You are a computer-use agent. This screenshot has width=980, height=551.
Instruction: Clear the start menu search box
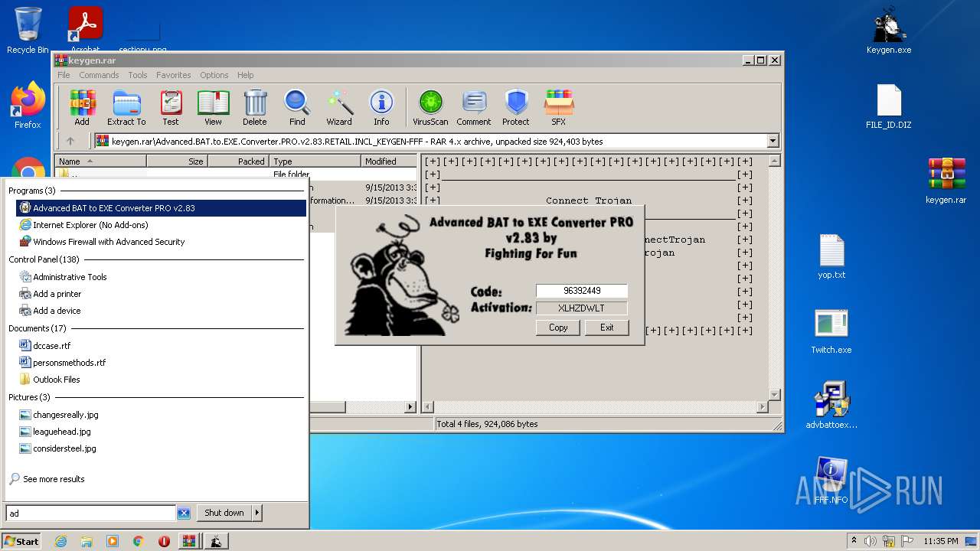point(184,513)
